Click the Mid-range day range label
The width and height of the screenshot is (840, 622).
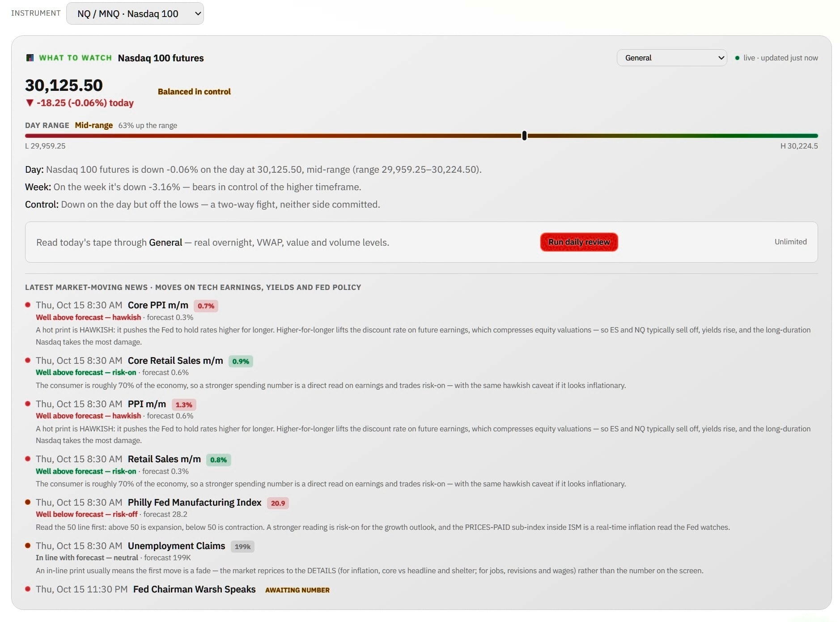pos(94,125)
